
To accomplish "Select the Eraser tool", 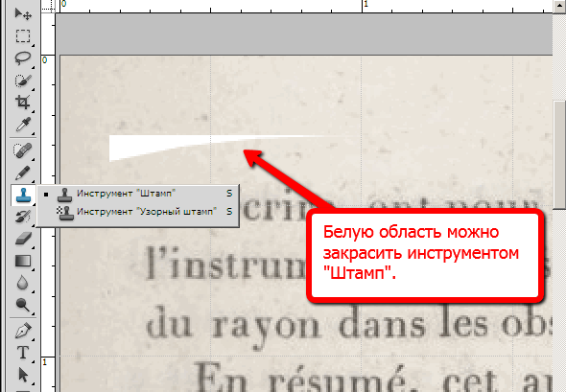I will tap(23, 239).
